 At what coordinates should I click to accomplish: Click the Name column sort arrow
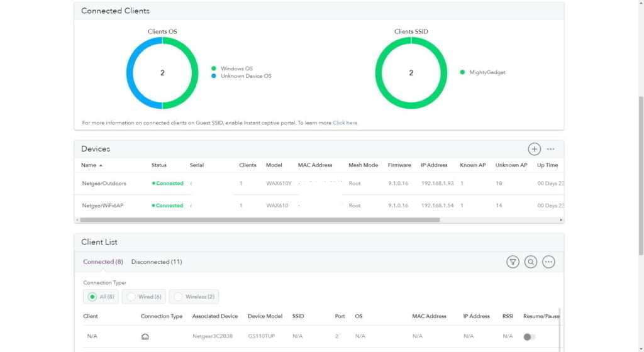(x=101, y=165)
